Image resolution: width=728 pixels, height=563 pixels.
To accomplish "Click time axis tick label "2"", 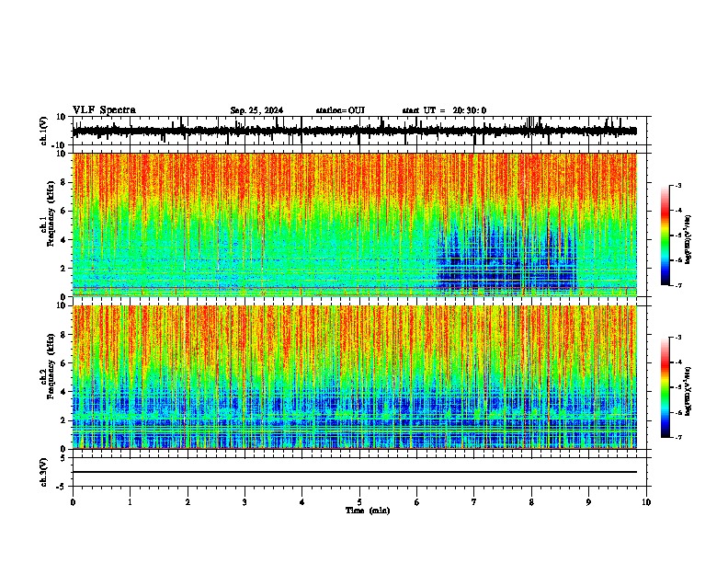I will (x=188, y=502).
